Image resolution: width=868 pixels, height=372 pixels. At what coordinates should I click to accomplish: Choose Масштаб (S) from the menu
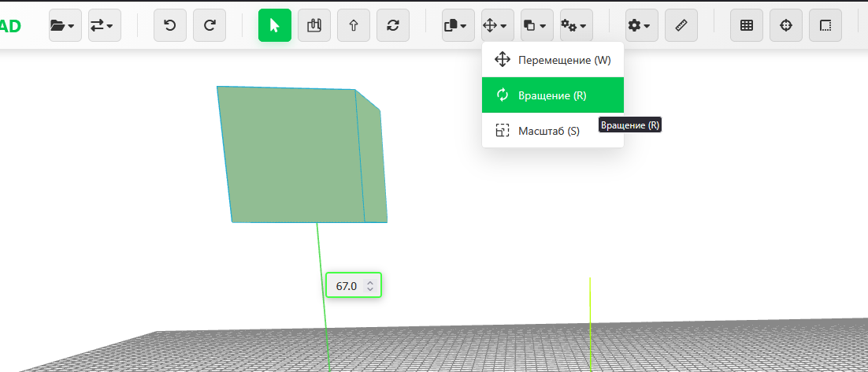point(553,131)
